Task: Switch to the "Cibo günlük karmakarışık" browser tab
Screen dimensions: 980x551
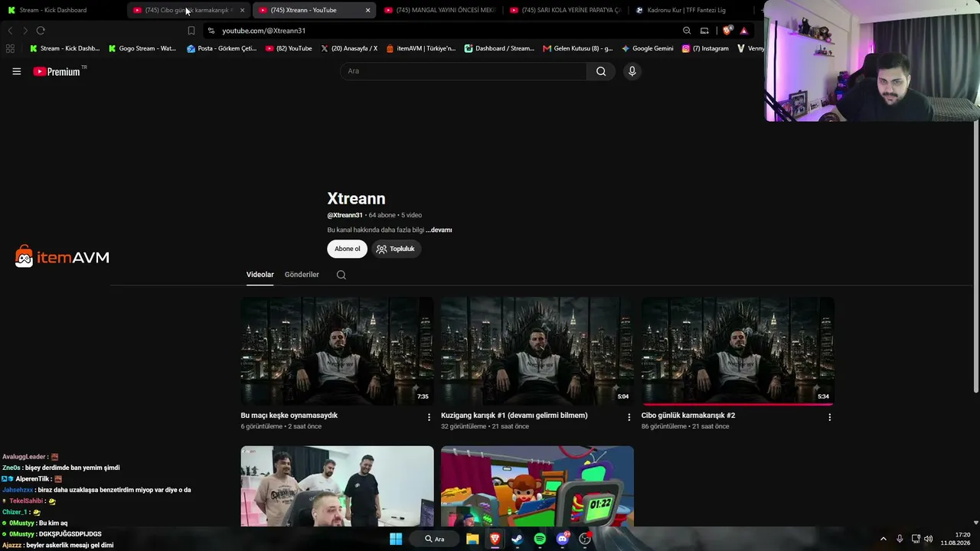Action: click(x=189, y=10)
